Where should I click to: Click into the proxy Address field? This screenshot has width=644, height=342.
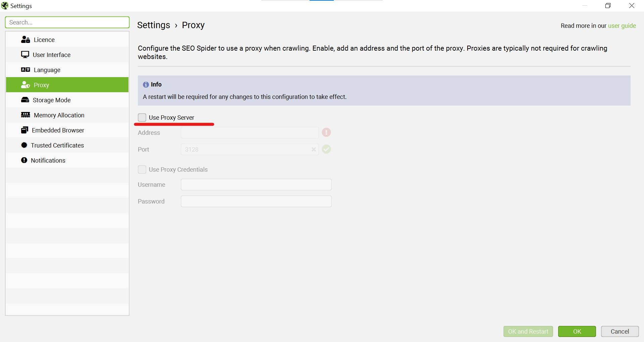pyautogui.click(x=250, y=132)
